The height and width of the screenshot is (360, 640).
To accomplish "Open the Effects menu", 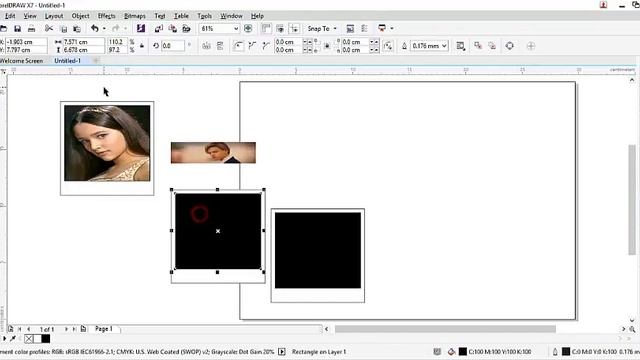I will click(107, 16).
